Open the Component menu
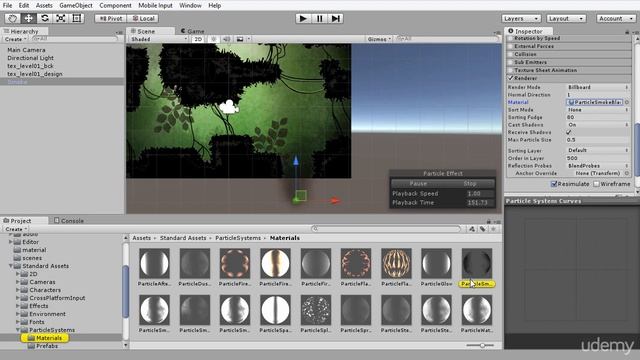The height and width of the screenshot is (360, 640). 116,5
